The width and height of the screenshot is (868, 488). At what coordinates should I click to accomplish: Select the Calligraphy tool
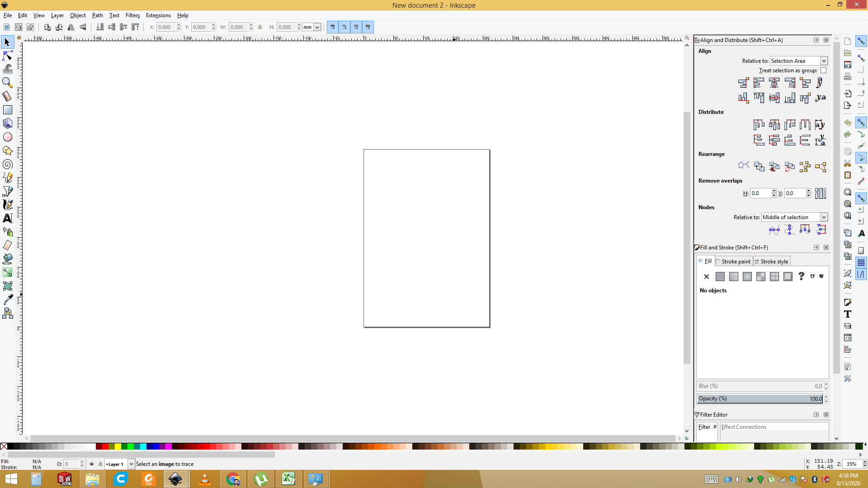click(8, 204)
